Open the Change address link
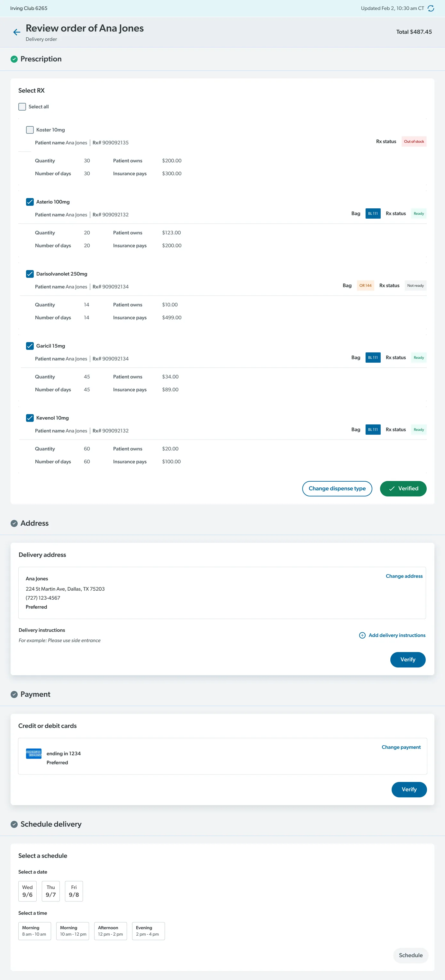This screenshot has width=445, height=980. tap(404, 576)
